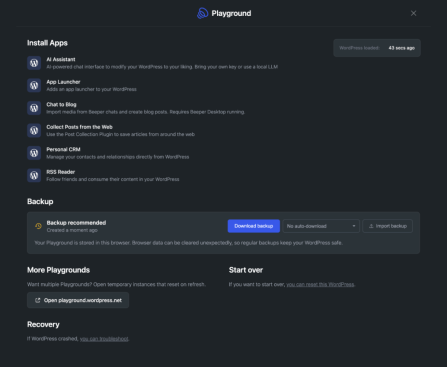
Task: Choose Collect Posts from the Web app
Action: (111, 130)
